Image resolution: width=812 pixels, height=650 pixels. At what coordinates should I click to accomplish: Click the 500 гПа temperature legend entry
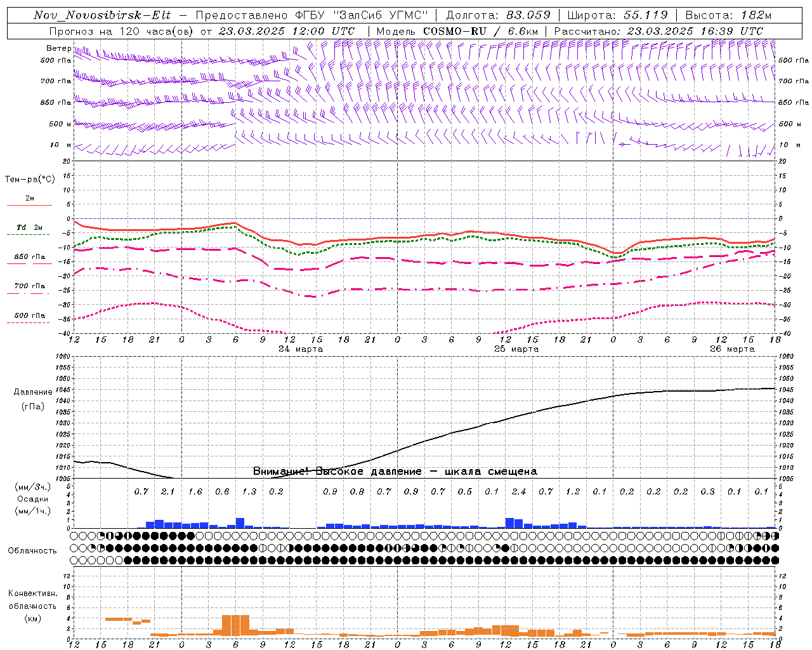(x=30, y=315)
